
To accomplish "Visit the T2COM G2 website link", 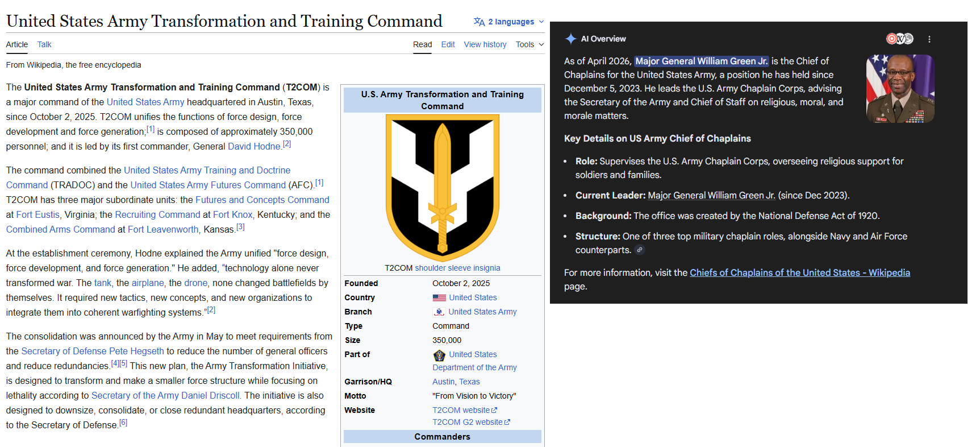I will coord(468,422).
